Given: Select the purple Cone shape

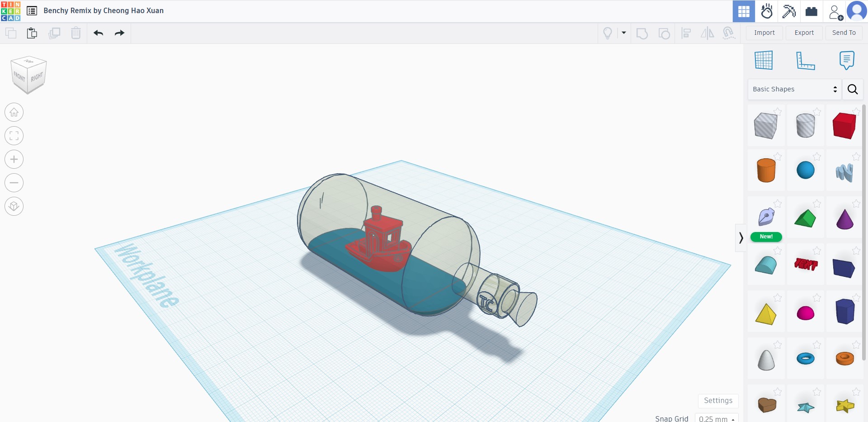Looking at the screenshot, I should coord(844,219).
